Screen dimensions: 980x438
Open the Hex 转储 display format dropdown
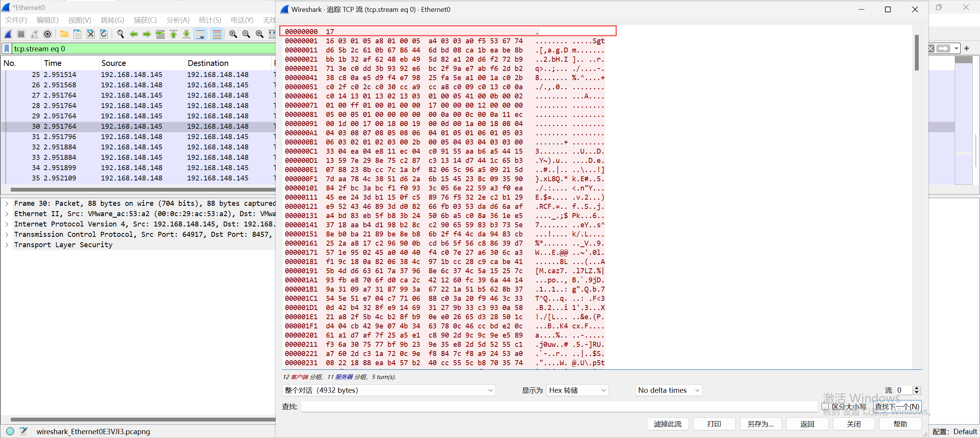577,390
